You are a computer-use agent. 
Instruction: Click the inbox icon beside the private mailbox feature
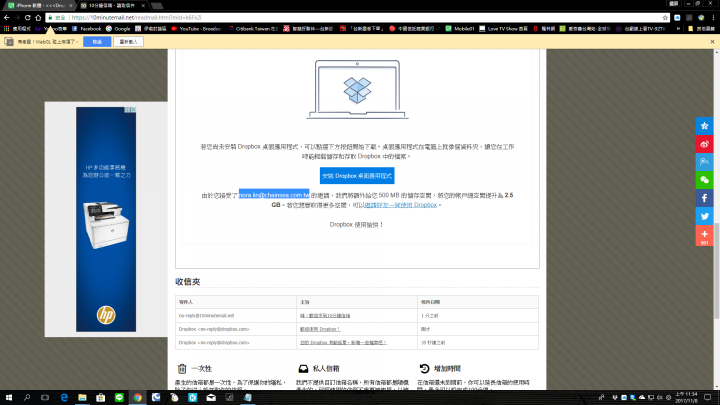pyautogui.click(x=303, y=368)
